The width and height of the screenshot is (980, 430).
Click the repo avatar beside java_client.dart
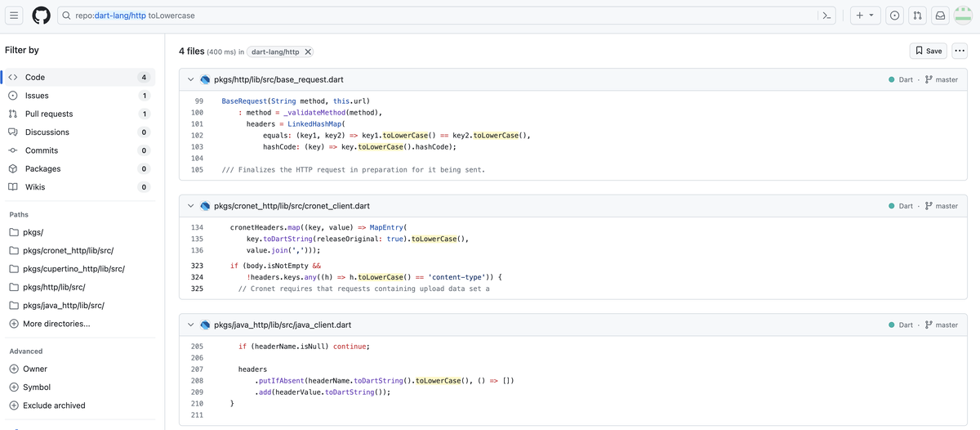point(206,325)
